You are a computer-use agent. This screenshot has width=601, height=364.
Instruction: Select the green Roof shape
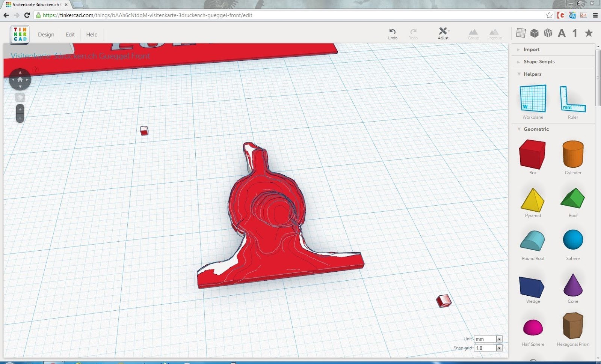coord(573,199)
